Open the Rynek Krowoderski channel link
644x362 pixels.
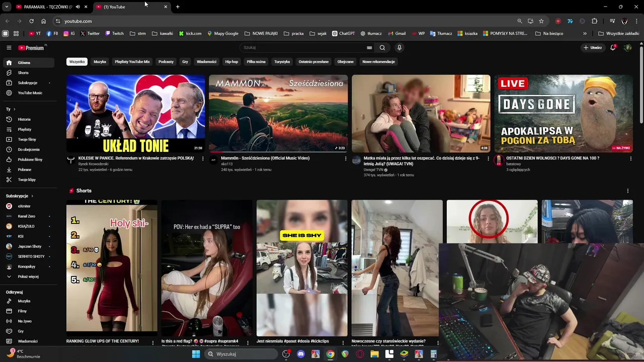(x=93, y=164)
